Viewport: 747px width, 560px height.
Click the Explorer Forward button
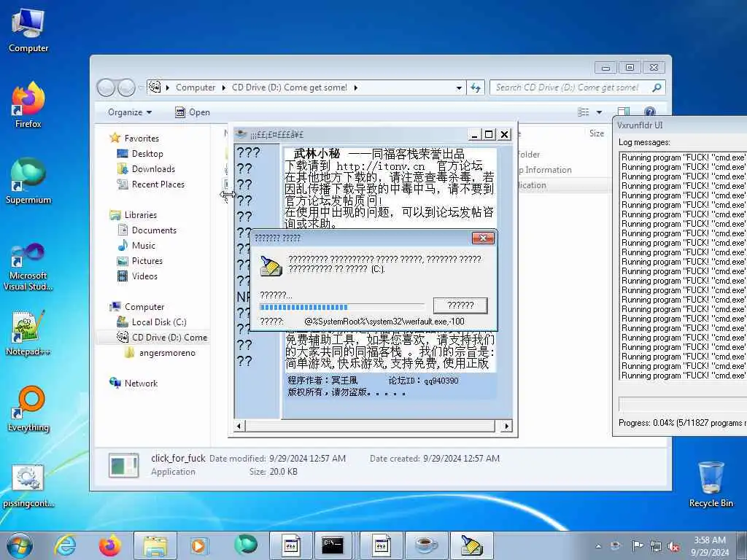click(x=126, y=87)
